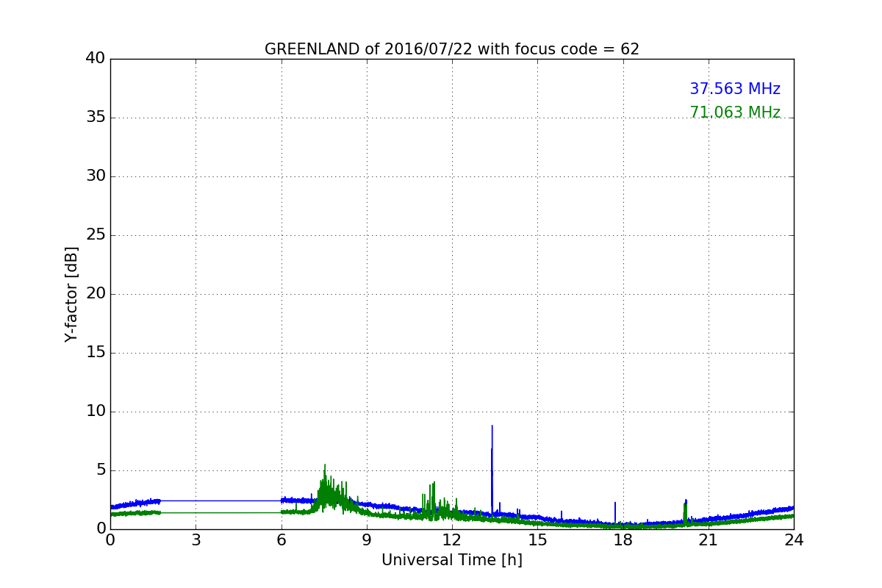Click x-axis tick label '24'

point(794,540)
